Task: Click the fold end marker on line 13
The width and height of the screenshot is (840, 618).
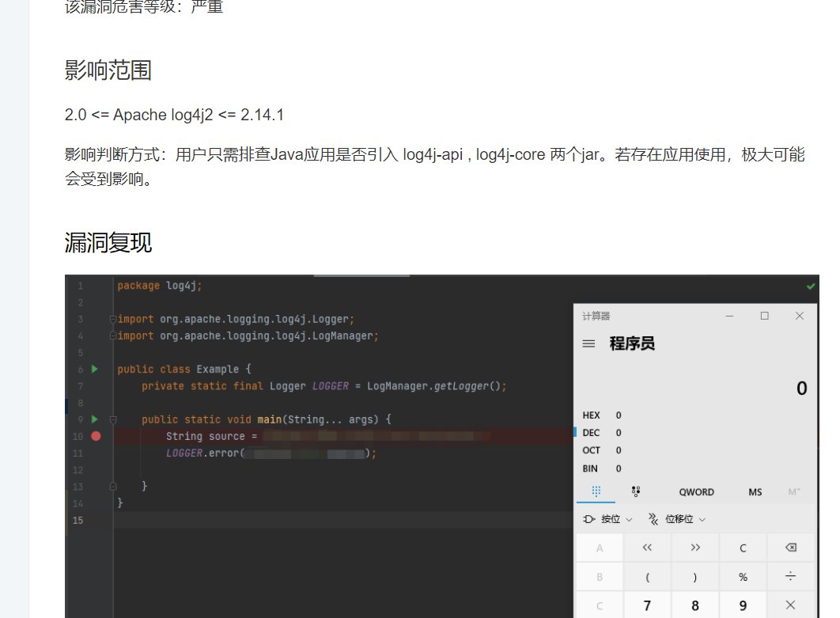Action: click(x=113, y=486)
